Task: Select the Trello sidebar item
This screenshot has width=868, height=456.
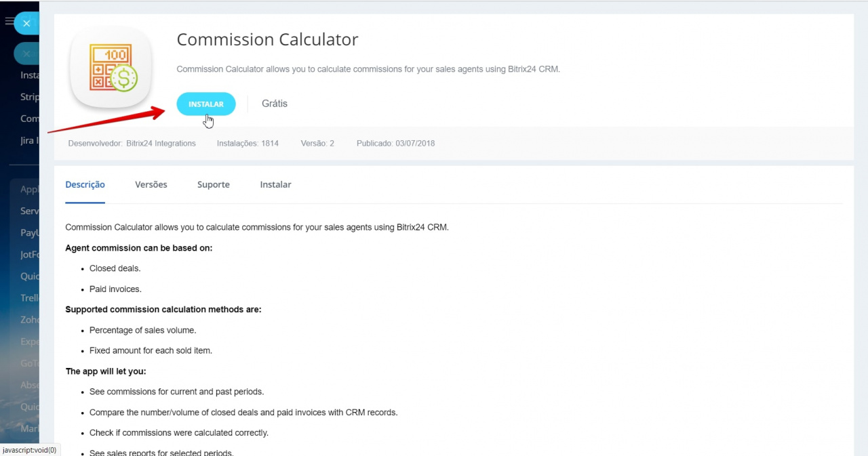Action: point(30,297)
